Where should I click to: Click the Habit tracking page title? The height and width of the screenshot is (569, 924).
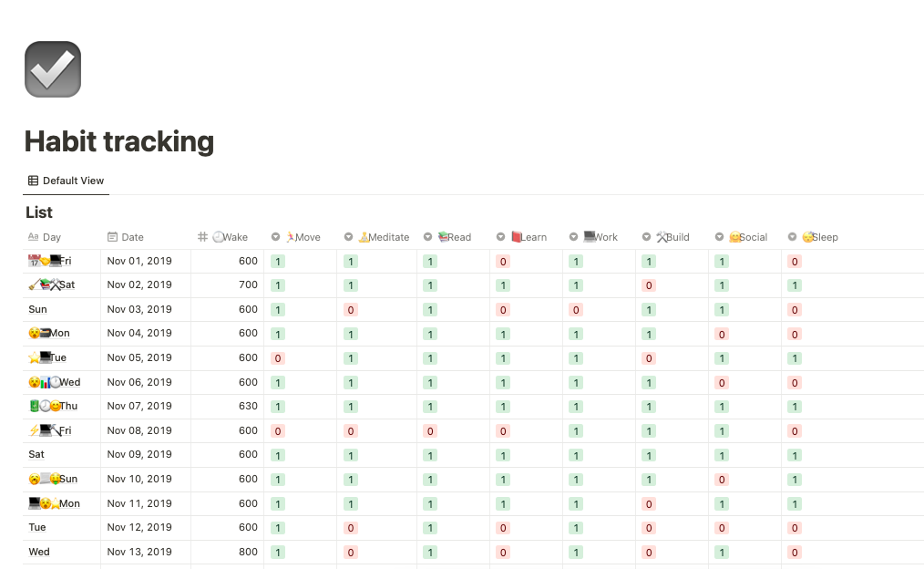(x=119, y=141)
